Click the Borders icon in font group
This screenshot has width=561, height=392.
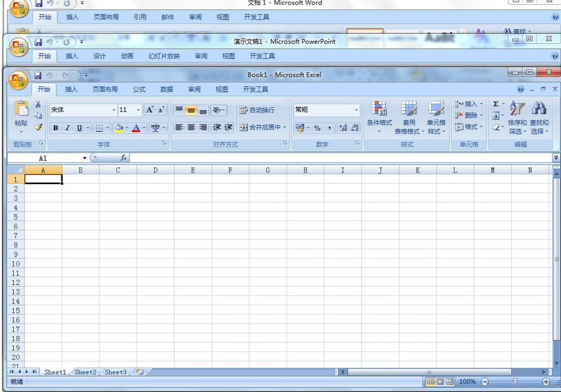(100, 127)
